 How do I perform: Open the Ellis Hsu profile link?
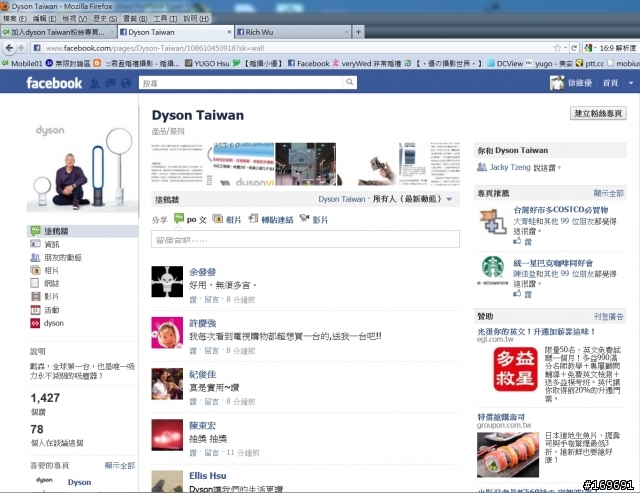coord(207,476)
